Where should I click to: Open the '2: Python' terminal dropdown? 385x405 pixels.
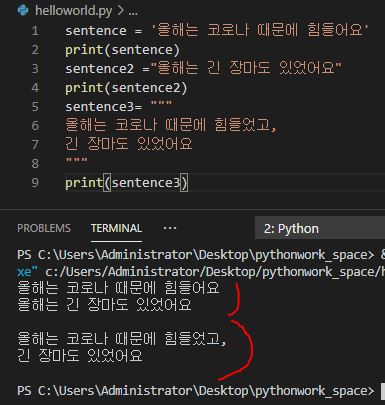click(x=320, y=229)
